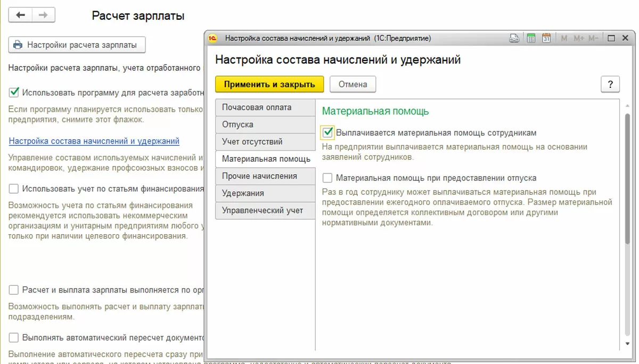Viewport: 639px width, 364px height.
Task: Go back with the left arrow button
Action: coord(20,15)
